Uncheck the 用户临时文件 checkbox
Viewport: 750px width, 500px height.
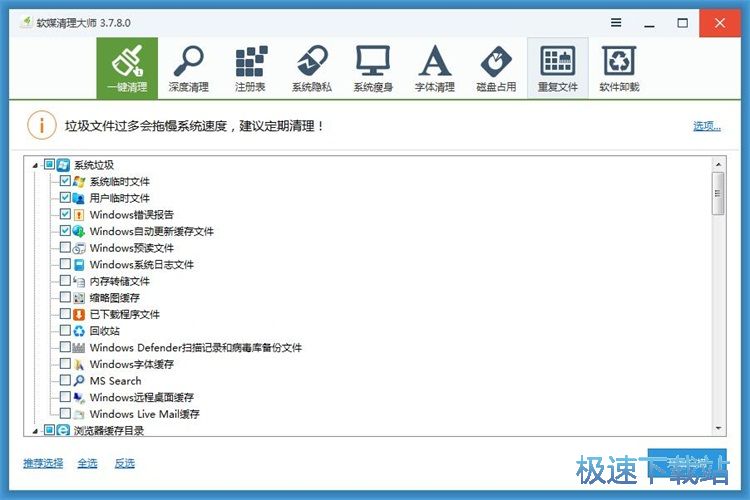point(65,198)
